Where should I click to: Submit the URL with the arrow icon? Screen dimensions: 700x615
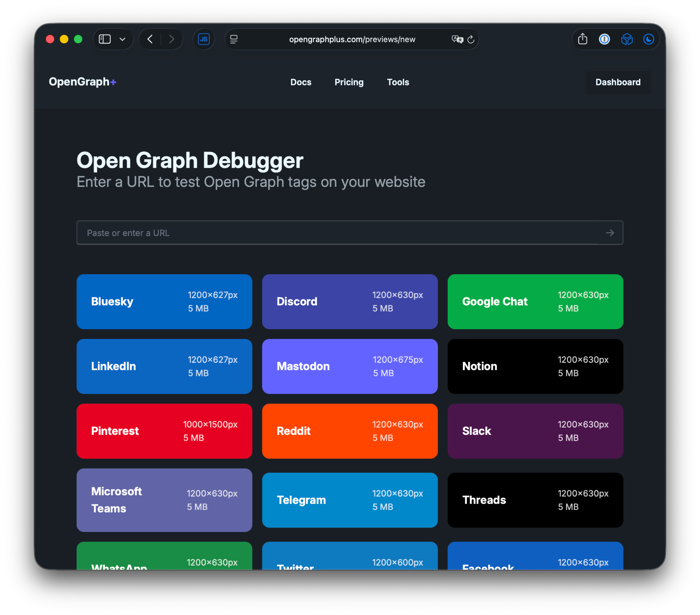[x=610, y=233]
